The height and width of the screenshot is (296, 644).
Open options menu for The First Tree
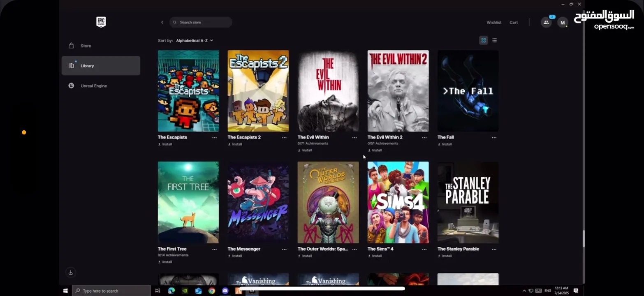click(x=214, y=249)
